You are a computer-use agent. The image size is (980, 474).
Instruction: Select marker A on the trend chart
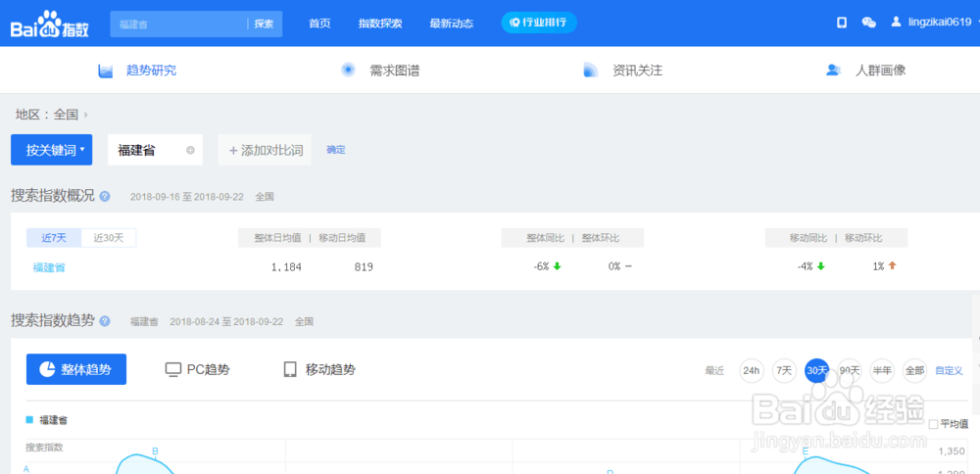point(26,468)
